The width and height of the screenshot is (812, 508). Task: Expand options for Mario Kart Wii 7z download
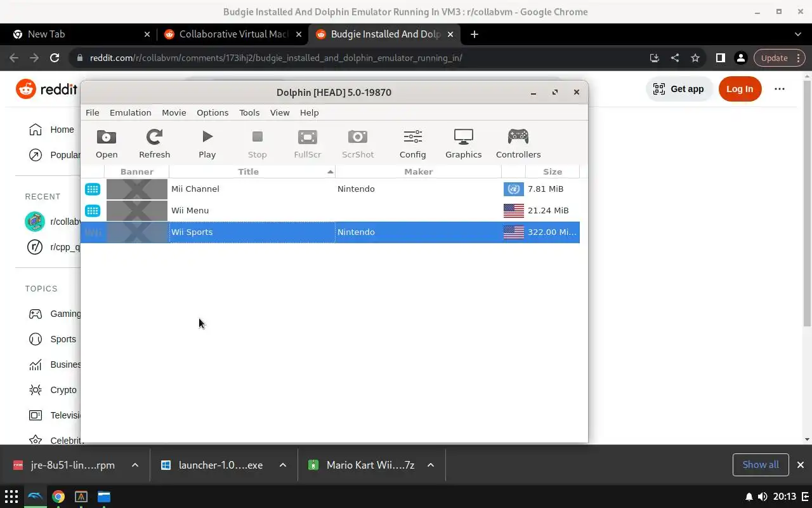point(431,465)
